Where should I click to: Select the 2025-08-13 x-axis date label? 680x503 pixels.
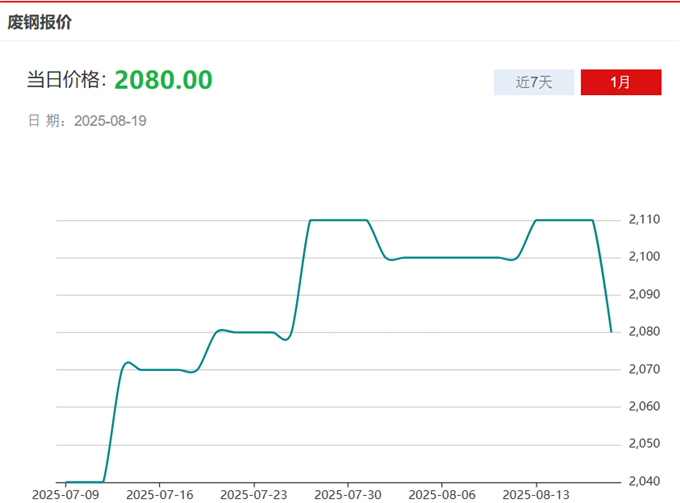pyautogui.click(x=535, y=494)
